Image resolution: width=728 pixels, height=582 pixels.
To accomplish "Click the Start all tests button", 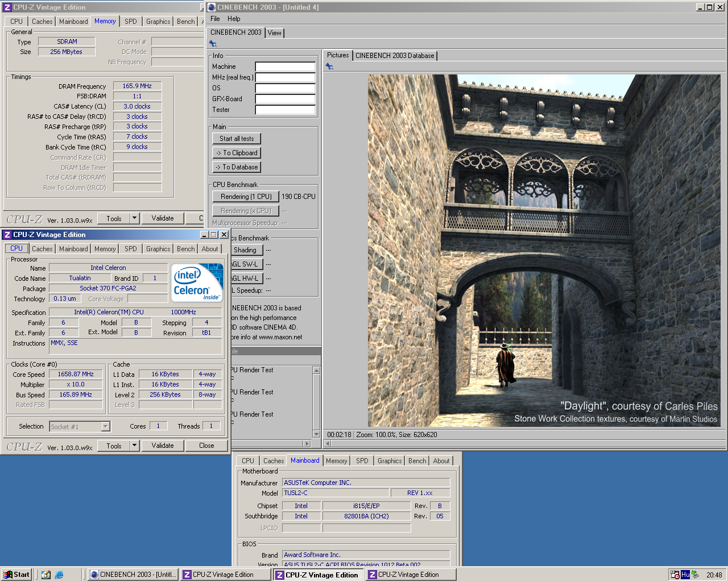I will click(x=237, y=139).
